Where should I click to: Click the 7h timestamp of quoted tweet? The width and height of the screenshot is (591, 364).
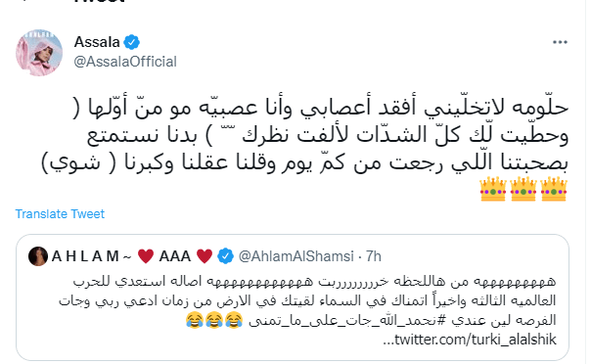click(x=374, y=256)
